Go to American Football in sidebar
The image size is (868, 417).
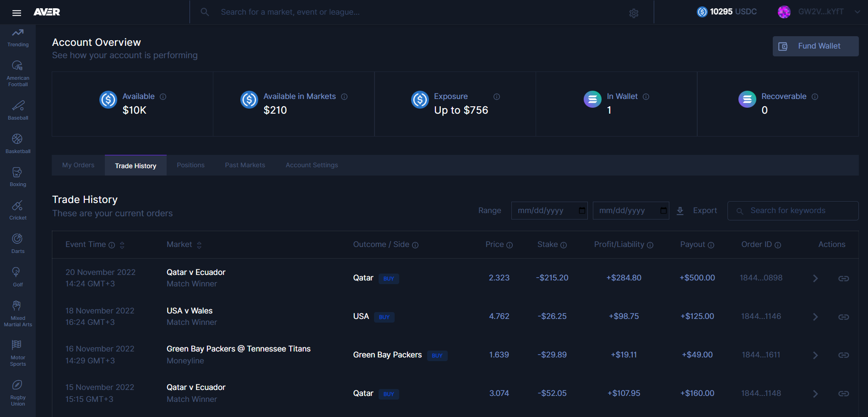pos(18,73)
